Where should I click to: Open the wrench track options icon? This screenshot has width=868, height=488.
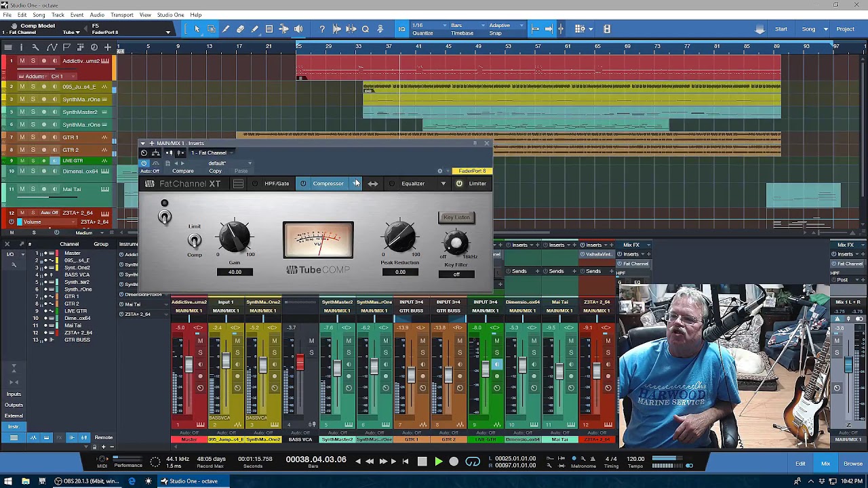point(36,47)
